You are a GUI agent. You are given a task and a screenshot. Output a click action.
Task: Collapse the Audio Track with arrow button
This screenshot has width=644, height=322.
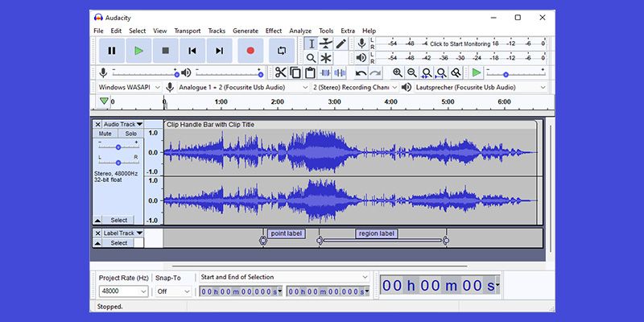[97, 220]
